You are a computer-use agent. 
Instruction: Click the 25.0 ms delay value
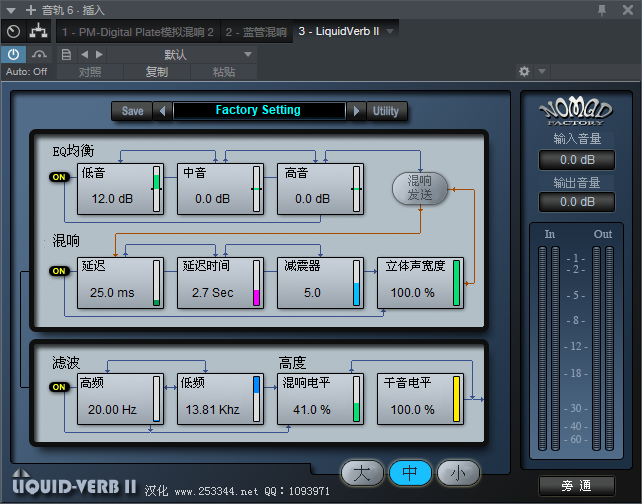pyautogui.click(x=112, y=293)
